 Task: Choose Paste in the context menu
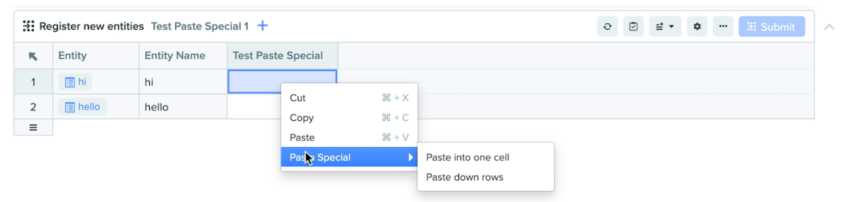349,138
